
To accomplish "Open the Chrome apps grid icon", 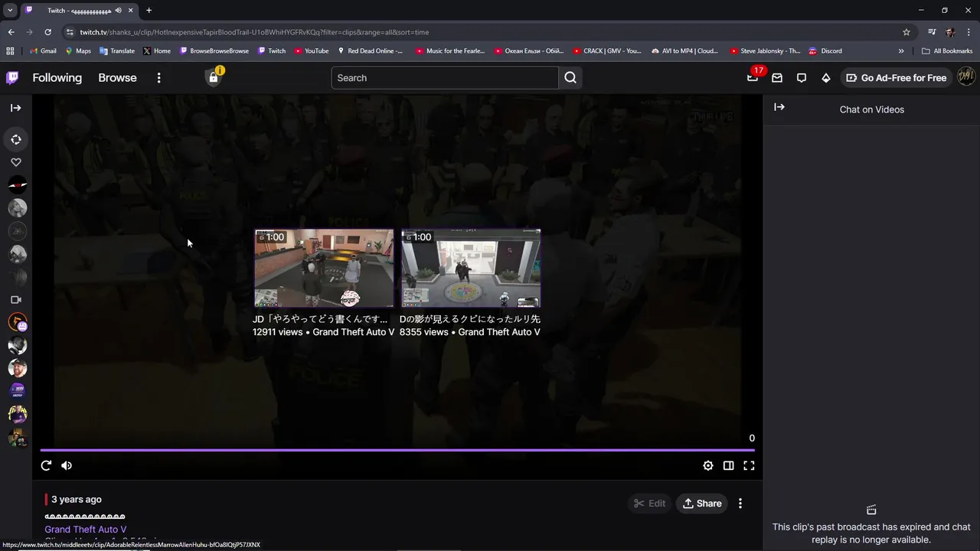I will (10, 51).
